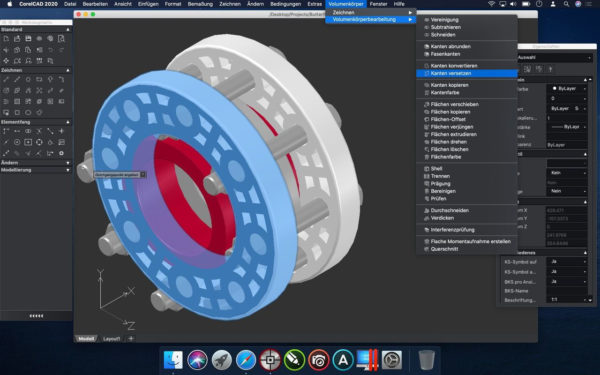Choose Flächen extrudieren from submenu
The image size is (600, 375).
[x=466, y=134]
